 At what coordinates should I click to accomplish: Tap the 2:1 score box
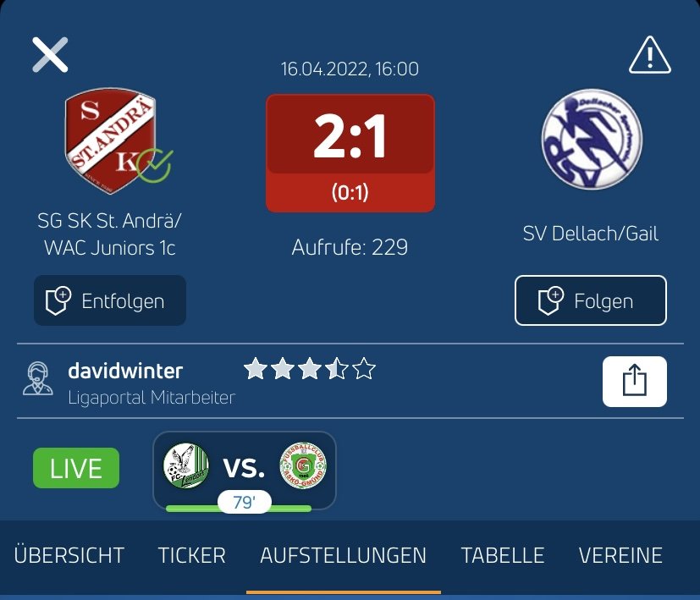(x=350, y=153)
